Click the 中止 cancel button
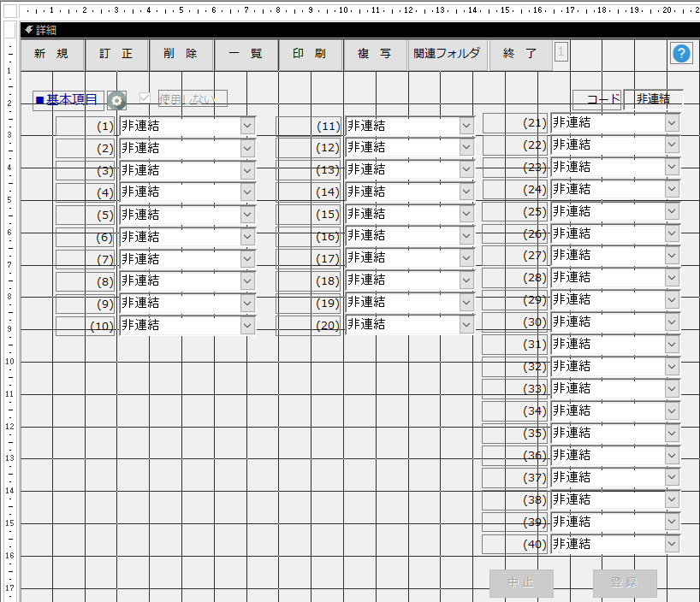This screenshot has height=602, width=700. click(x=521, y=583)
